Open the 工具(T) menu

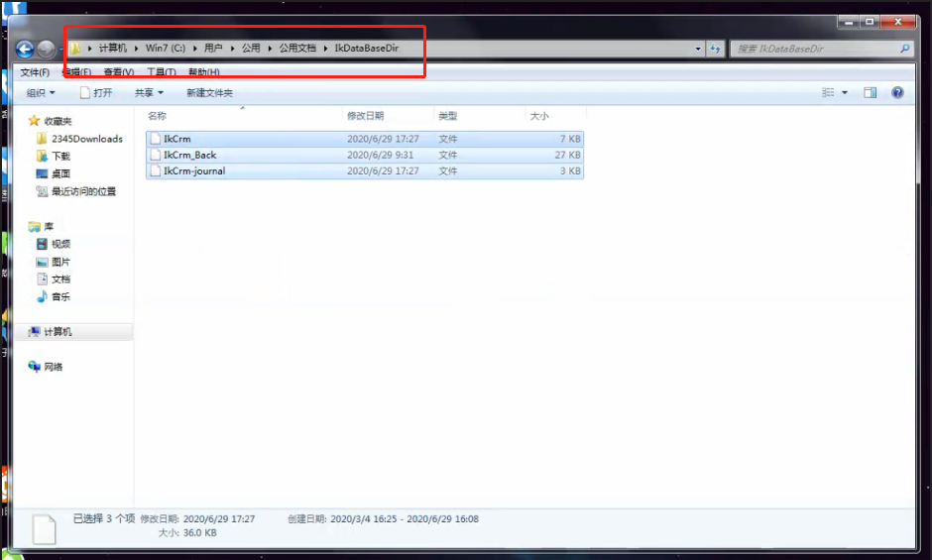[161, 72]
